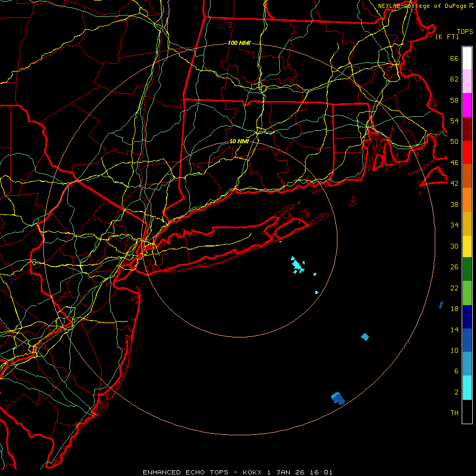476x476 pixels.
Task: Click the large blue echo blob near outer ring
Action: coord(338,398)
